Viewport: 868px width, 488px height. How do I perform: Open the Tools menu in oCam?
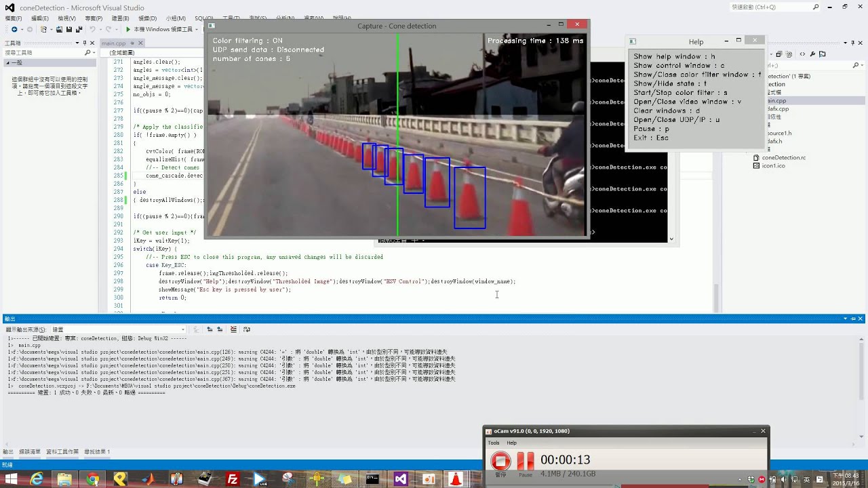494,443
